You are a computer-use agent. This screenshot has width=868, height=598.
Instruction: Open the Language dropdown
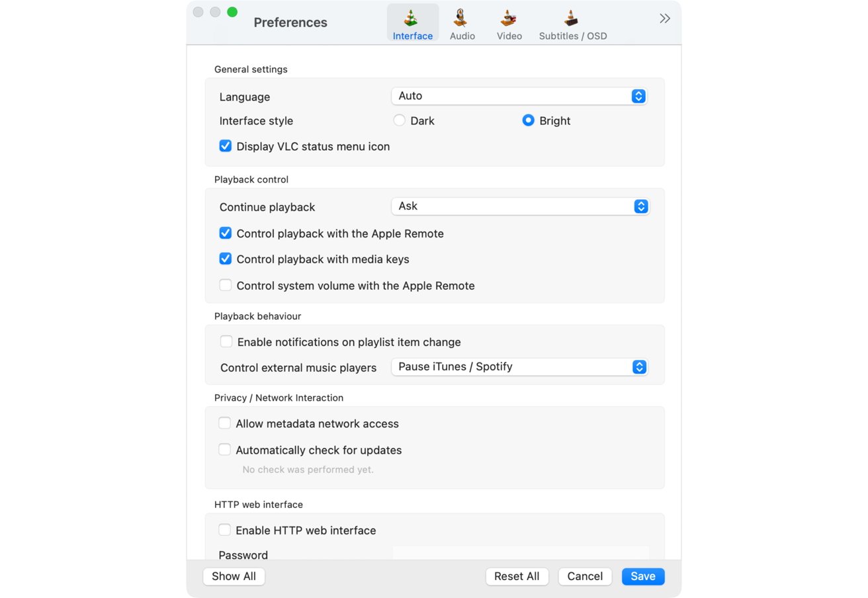(x=519, y=96)
